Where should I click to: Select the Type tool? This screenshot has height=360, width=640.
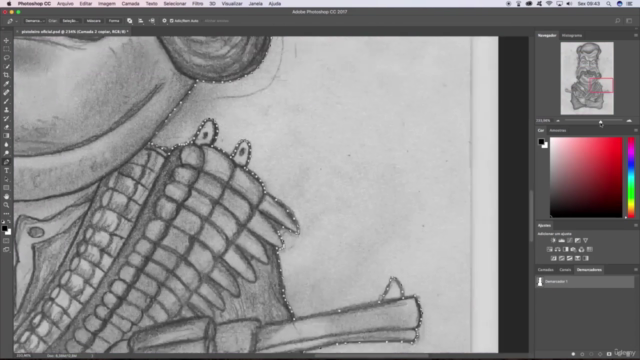6,171
